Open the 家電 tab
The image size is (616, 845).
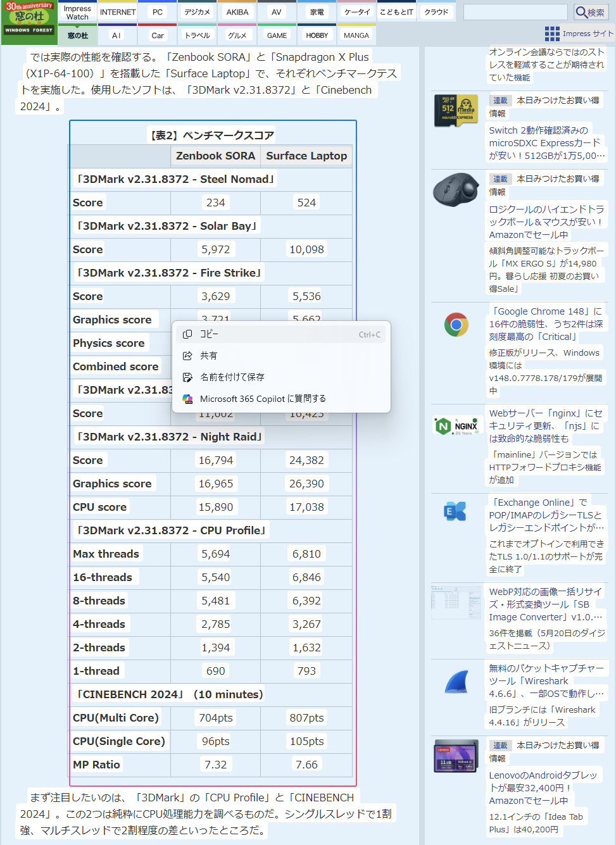[317, 12]
